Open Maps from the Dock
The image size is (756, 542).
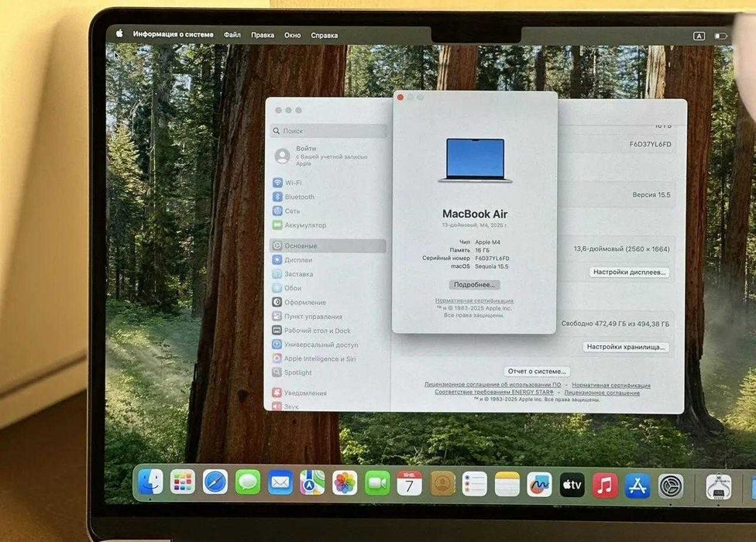point(312,483)
